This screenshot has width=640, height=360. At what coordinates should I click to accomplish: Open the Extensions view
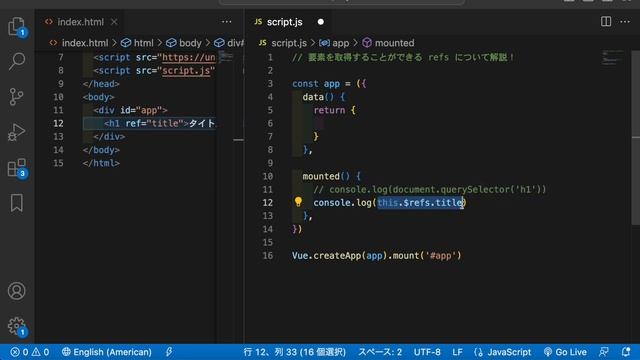[16, 168]
